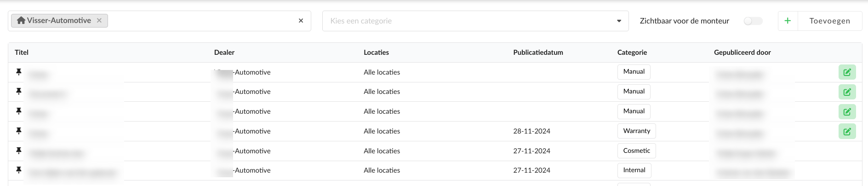This screenshot has height=186, width=868.
Task: Click inside the dealer filter input field
Action: click(202, 21)
